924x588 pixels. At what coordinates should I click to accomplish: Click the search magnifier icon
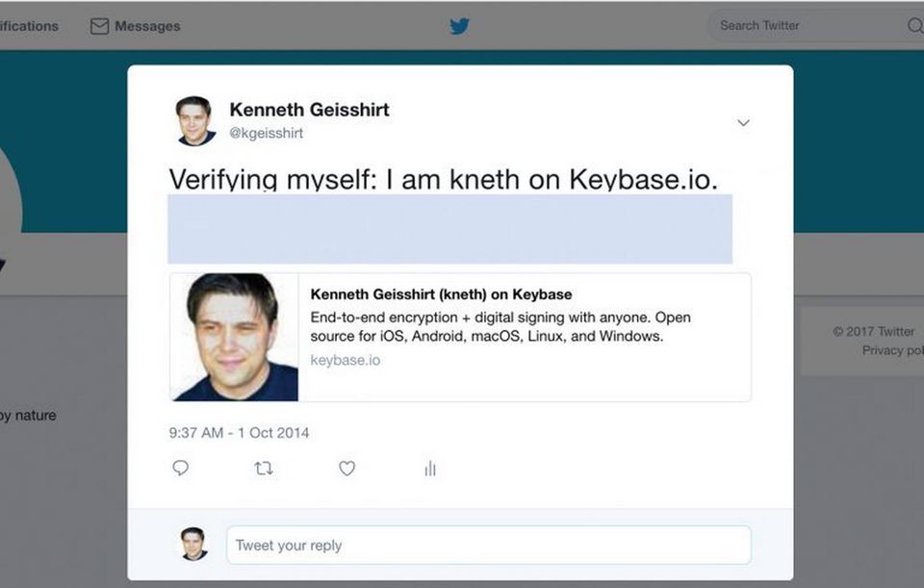coord(914,25)
